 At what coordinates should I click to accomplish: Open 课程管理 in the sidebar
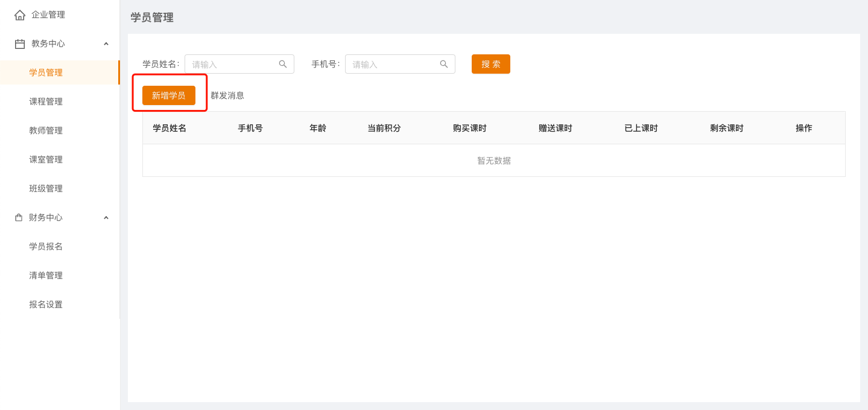tap(46, 101)
